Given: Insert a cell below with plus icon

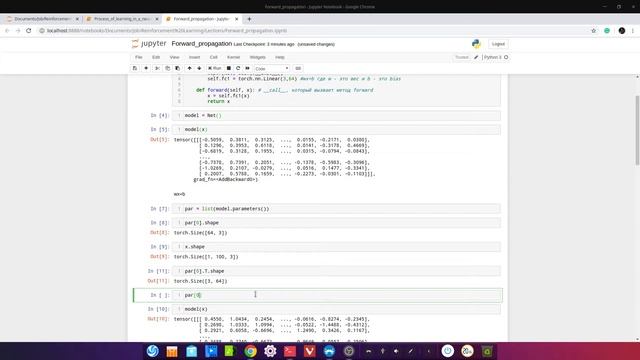Looking at the screenshot, I should pyautogui.click(x=146, y=68).
